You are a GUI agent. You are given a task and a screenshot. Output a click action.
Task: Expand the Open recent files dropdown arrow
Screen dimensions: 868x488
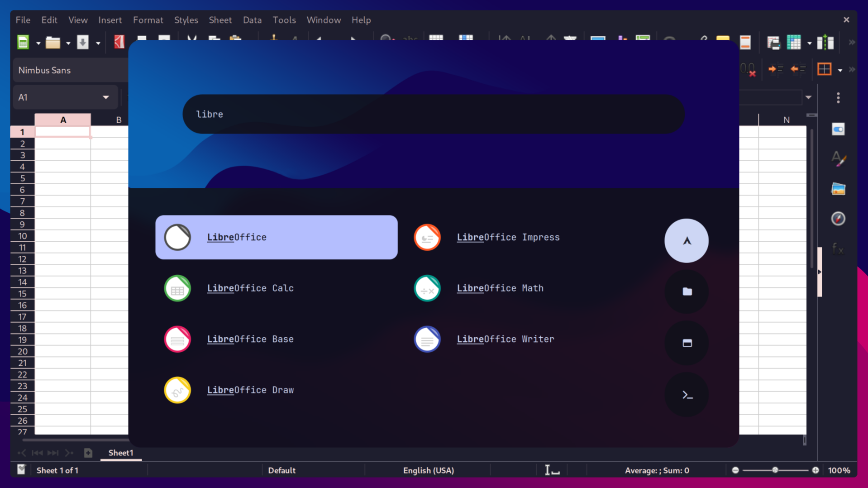pos(68,43)
